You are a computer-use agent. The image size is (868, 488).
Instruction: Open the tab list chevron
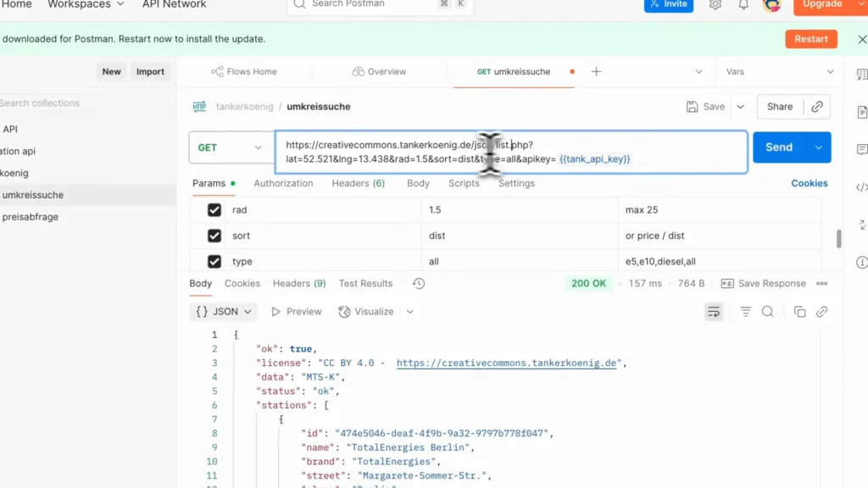pyautogui.click(x=698, y=72)
